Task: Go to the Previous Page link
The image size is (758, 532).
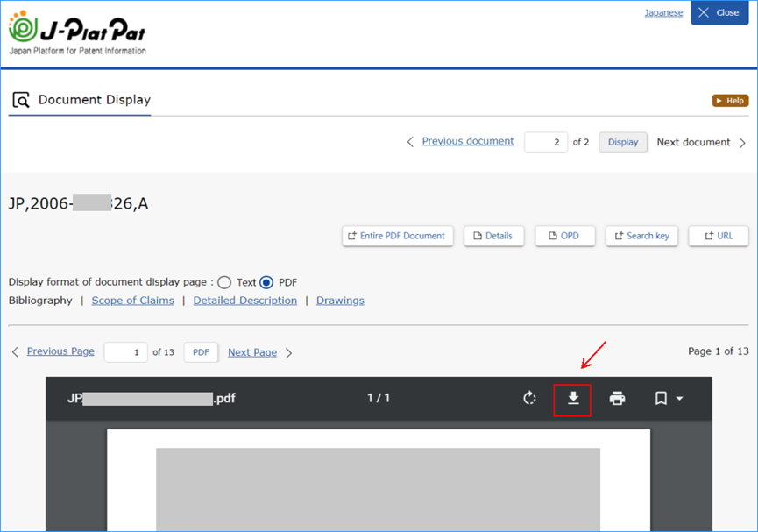Action: pos(60,351)
